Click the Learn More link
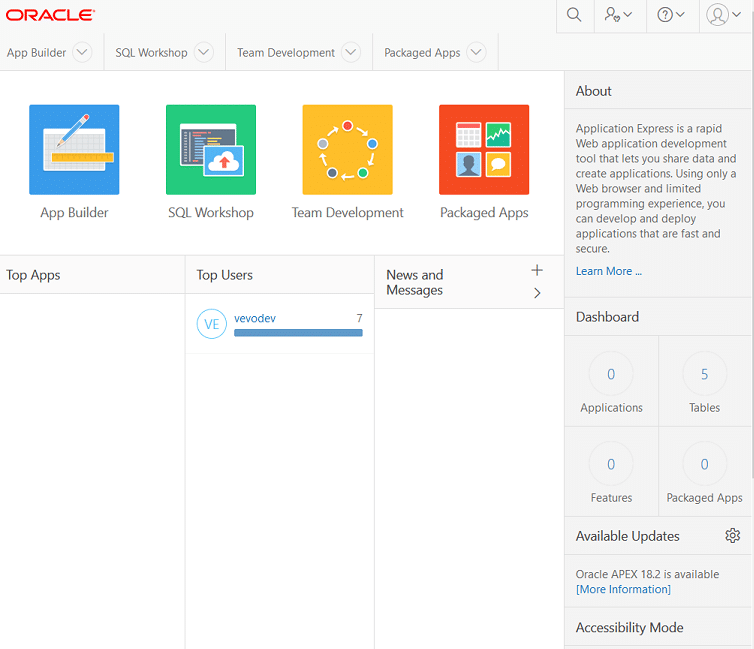754x649 pixels. point(608,271)
